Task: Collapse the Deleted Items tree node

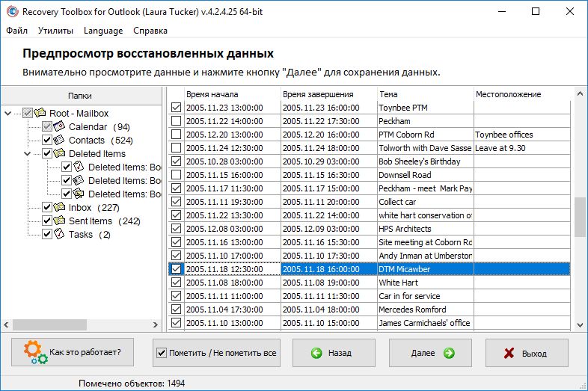Action: [28, 154]
